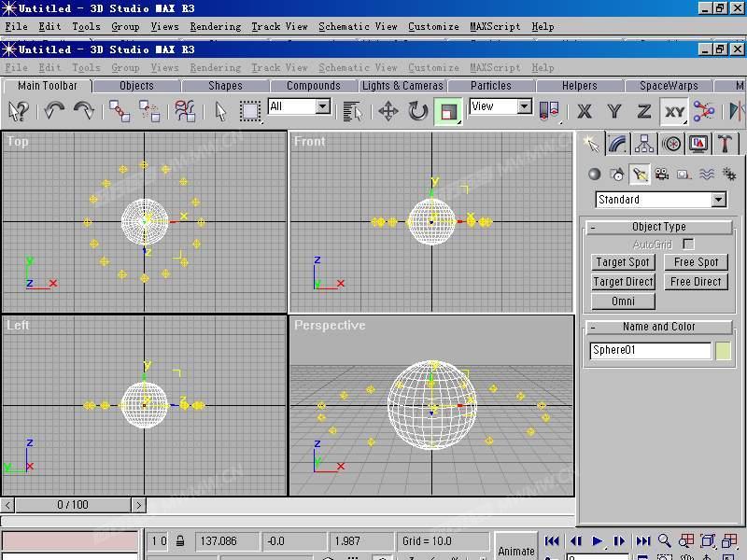
Task: Go to the start frame
Action: pyautogui.click(x=552, y=541)
